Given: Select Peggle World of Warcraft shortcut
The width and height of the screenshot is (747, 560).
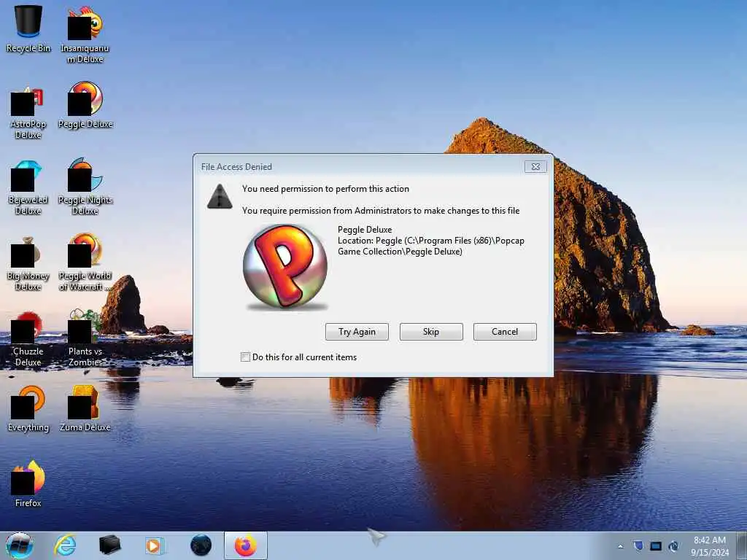Looking at the screenshot, I should (x=85, y=262).
